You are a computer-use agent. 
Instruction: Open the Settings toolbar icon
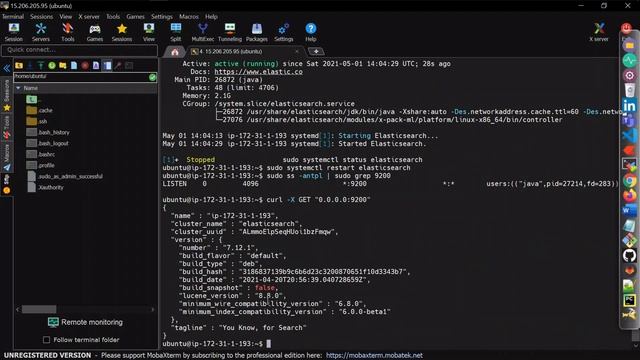(x=284, y=32)
